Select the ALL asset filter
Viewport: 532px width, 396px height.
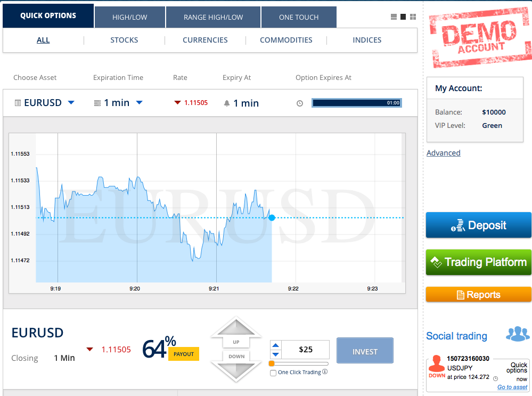click(43, 40)
